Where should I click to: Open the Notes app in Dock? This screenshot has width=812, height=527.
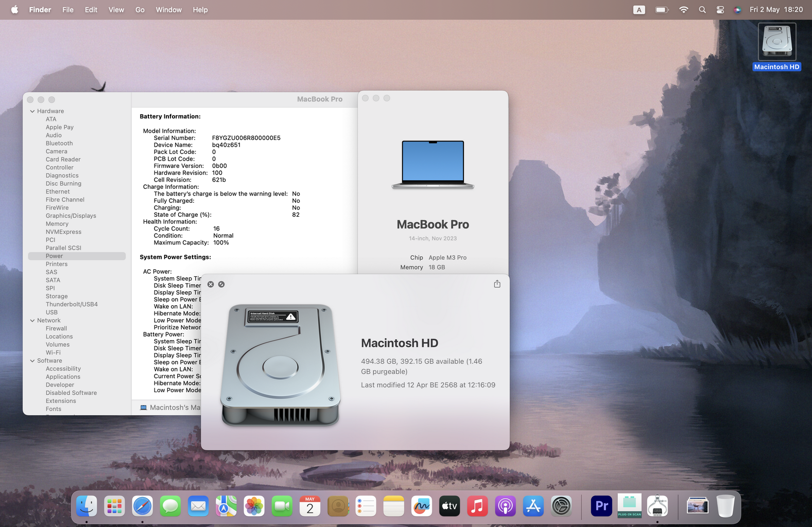tap(394, 506)
